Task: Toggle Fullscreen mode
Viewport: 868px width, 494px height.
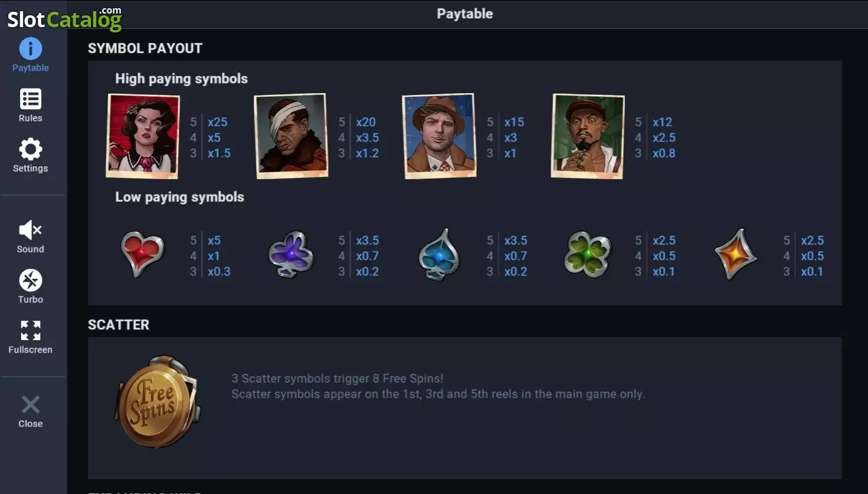Action: [x=31, y=331]
